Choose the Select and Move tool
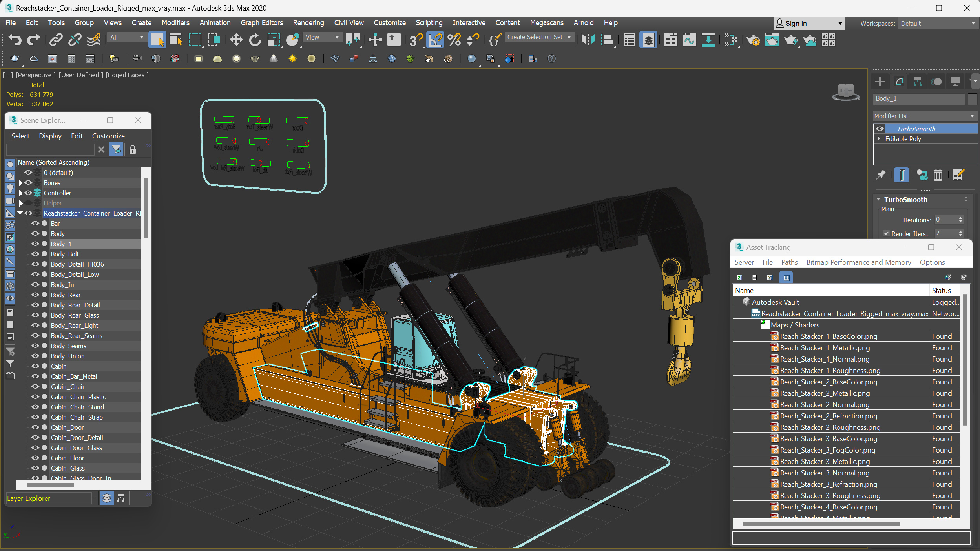Image resolution: width=980 pixels, height=551 pixels. coord(236,40)
